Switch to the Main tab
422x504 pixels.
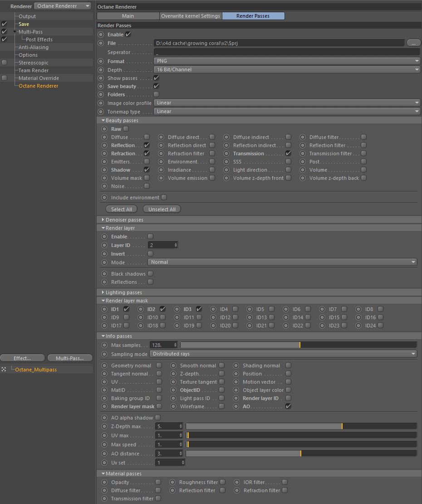pos(128,16)
